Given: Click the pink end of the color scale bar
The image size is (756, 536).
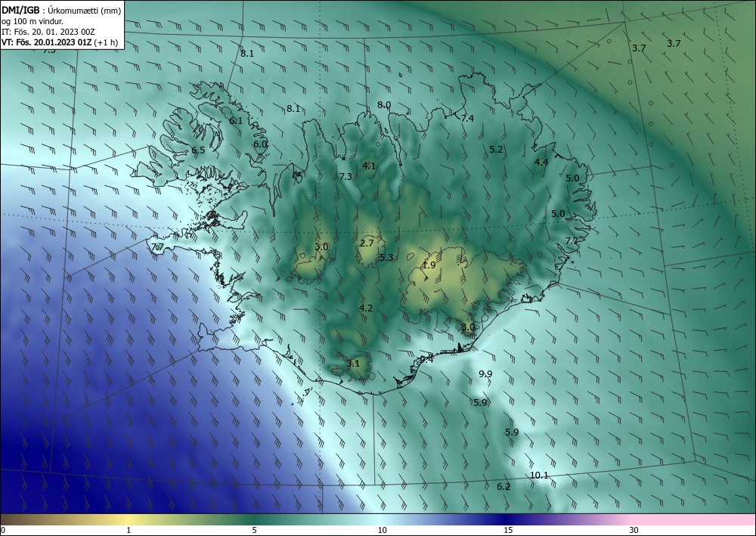Looking at the screenshot, I should click(694, 519).
